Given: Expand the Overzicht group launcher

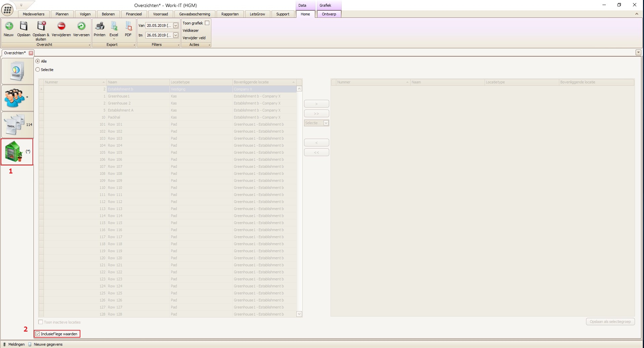Looking at the screenshot, I should pyautogui.click(x=89, y=45).
